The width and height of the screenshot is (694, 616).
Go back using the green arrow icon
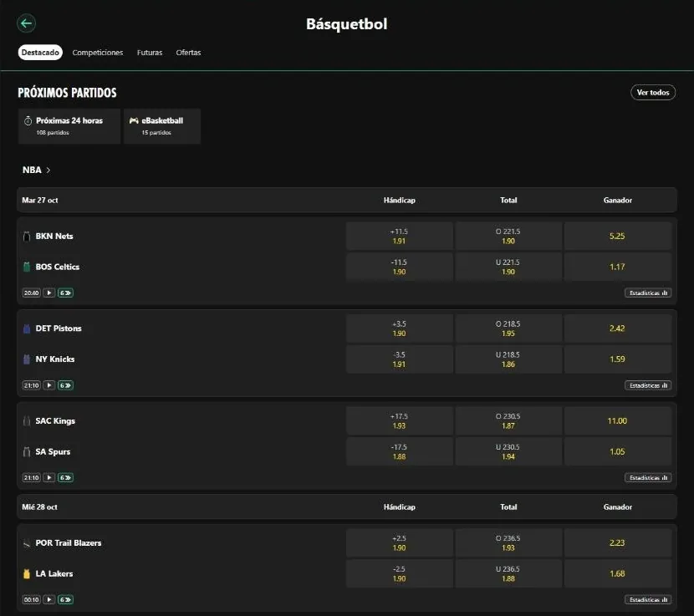click(26, 23)
